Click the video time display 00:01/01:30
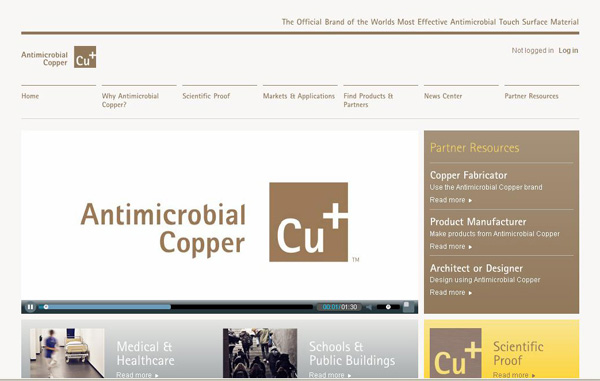The image size is (600, 381). point(339,307)
